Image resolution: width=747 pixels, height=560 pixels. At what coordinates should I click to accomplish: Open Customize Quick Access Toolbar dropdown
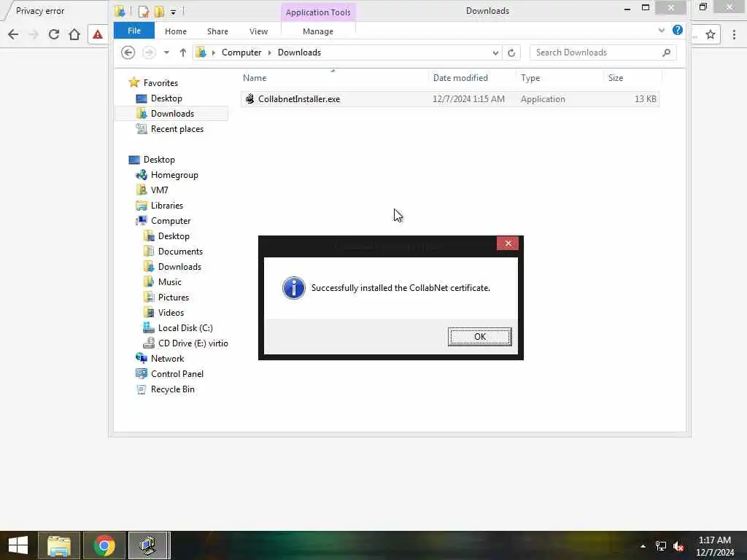pyautogui.click(x=174, y=12)
